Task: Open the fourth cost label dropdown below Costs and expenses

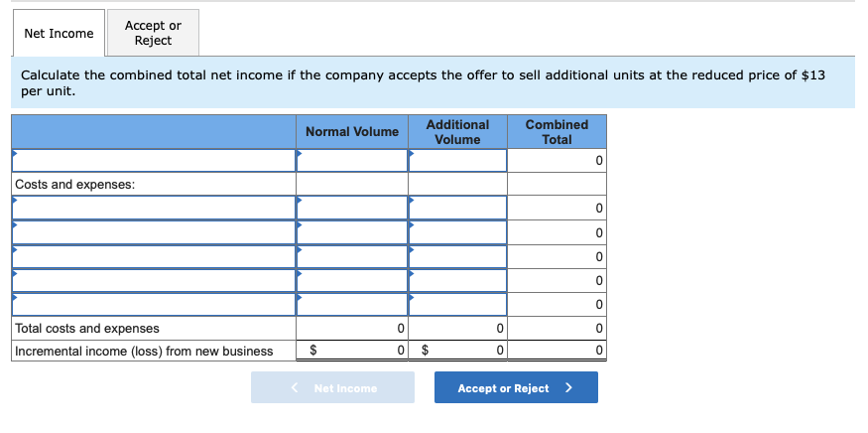Action: click(154, 280)
